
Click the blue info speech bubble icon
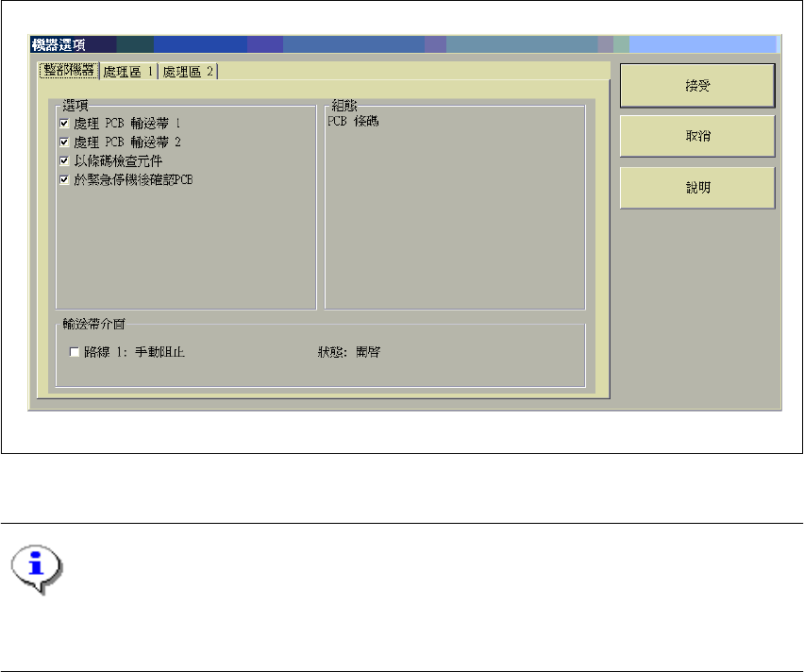[x=37, y=569]
